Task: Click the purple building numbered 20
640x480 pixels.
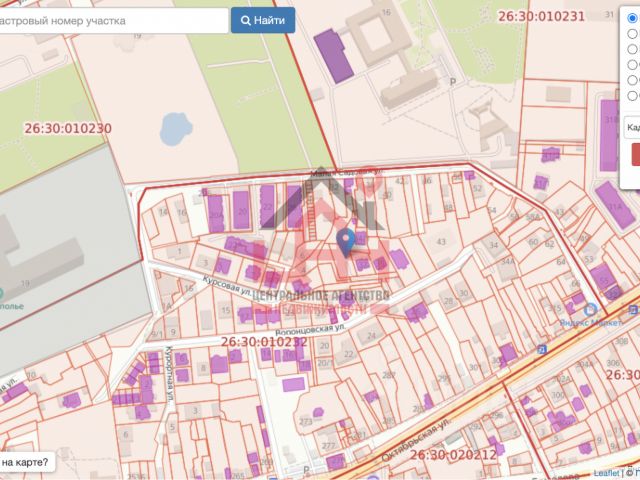Action: click(241, 210)
